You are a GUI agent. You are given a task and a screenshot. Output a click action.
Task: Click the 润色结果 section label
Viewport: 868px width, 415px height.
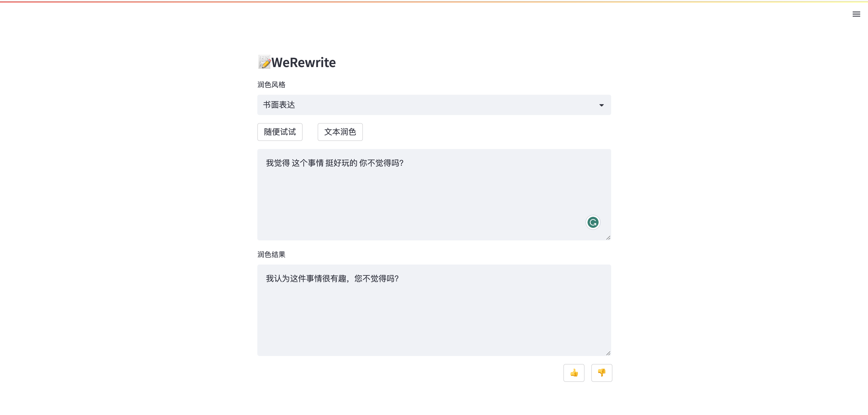(271, 255)
